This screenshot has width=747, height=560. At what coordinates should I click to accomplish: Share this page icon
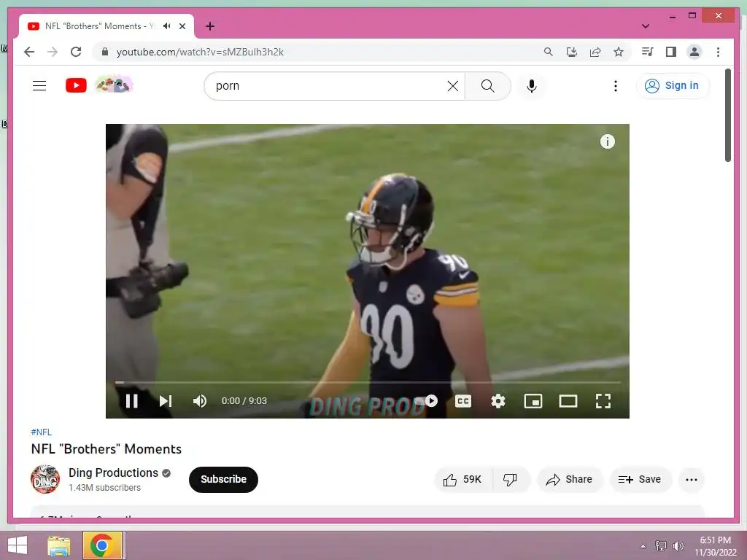[x=595, y=52]
